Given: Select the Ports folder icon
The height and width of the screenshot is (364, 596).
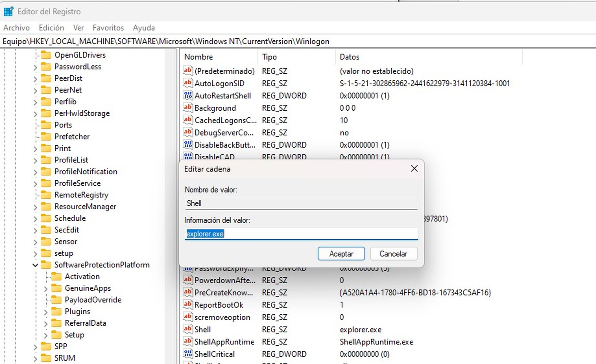Looking at the screenshot, I should (x=46, y=125).
